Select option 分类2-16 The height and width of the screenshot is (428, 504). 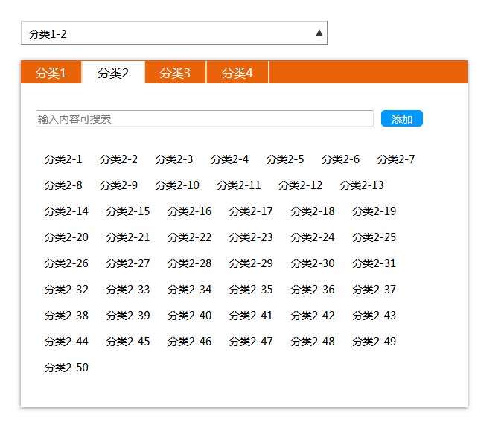coord(189,211)
